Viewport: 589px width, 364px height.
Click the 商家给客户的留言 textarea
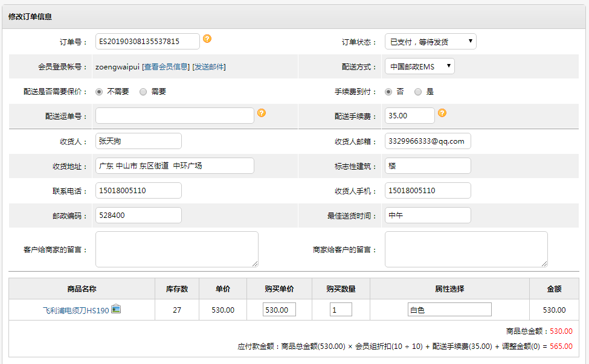466,249
